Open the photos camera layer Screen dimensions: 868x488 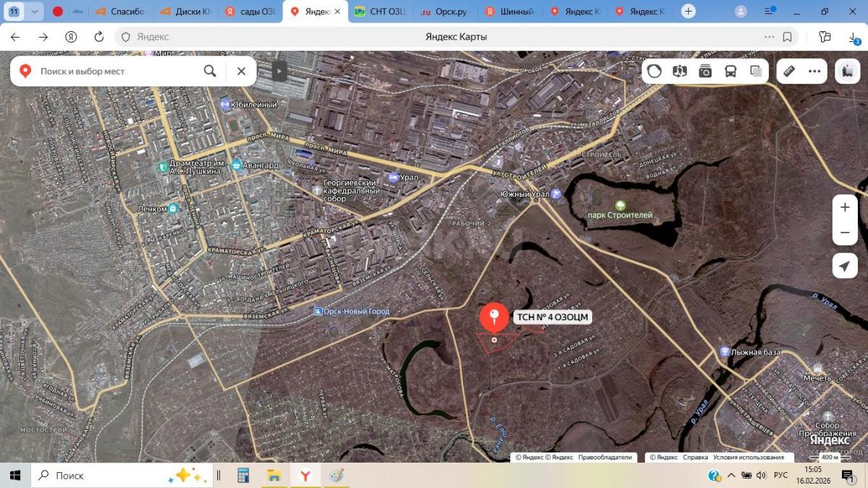705,71
